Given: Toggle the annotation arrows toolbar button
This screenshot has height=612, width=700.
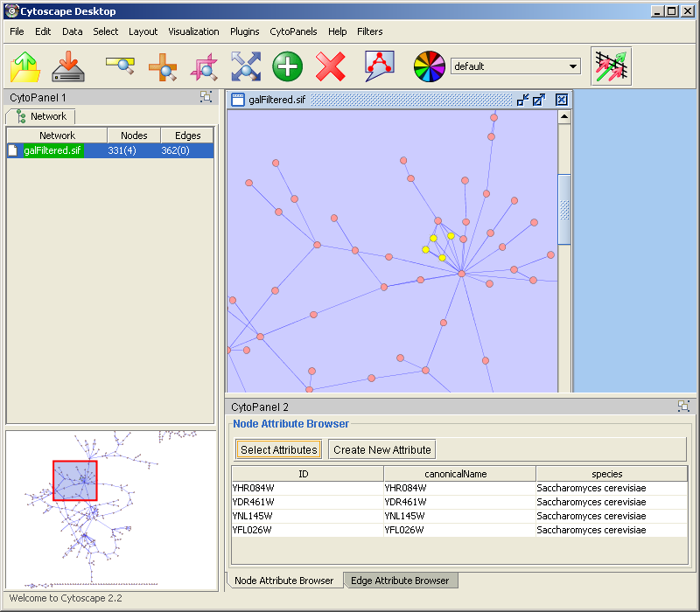Looking at the screenshot, I should coord(611,66).
